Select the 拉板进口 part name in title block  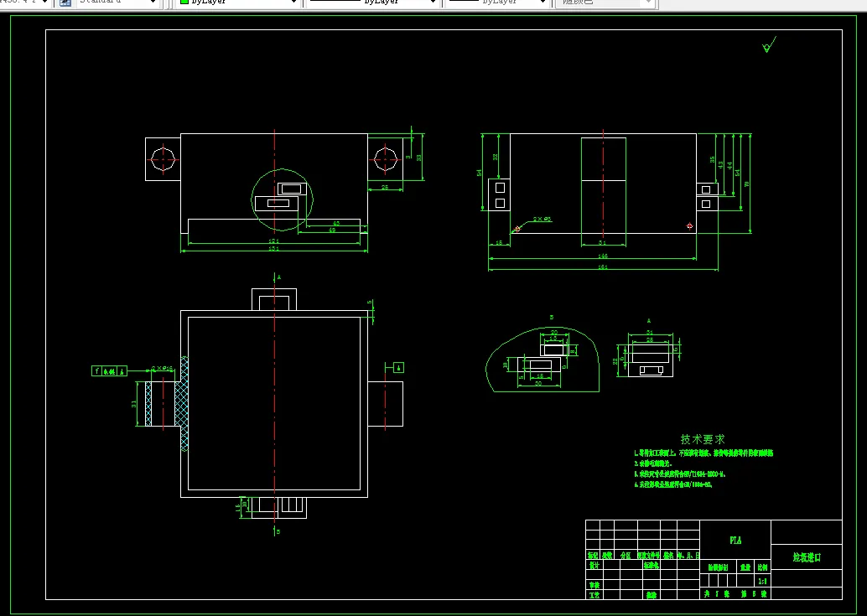point(807,557)
